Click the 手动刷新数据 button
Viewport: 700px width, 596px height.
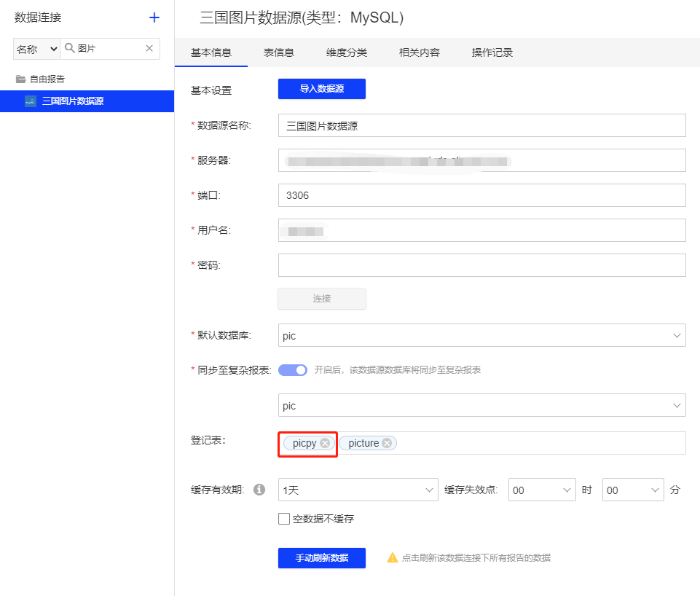pyautogui.click(x=321, y=558)
